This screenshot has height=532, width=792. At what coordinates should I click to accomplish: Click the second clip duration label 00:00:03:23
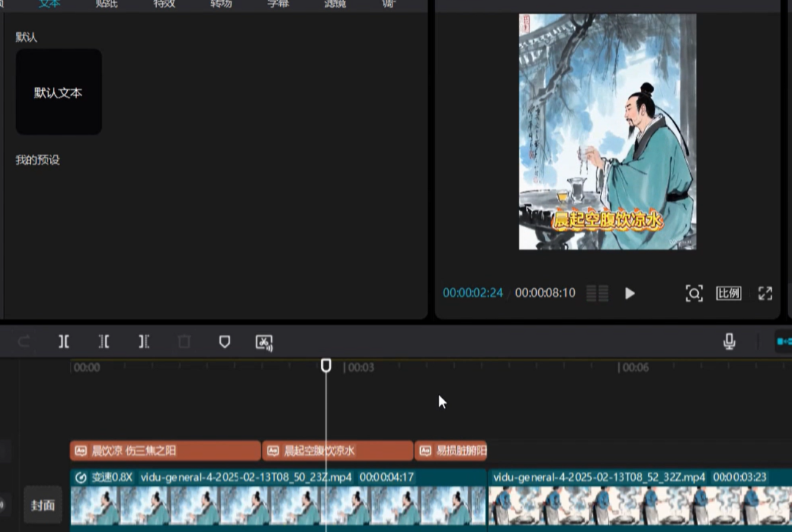739,477
